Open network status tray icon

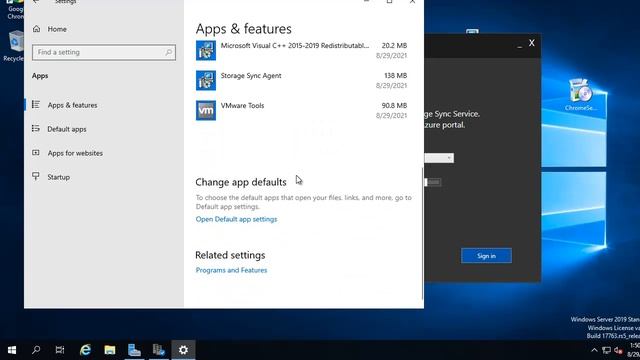pyautogui.click(x=607, y=350)
